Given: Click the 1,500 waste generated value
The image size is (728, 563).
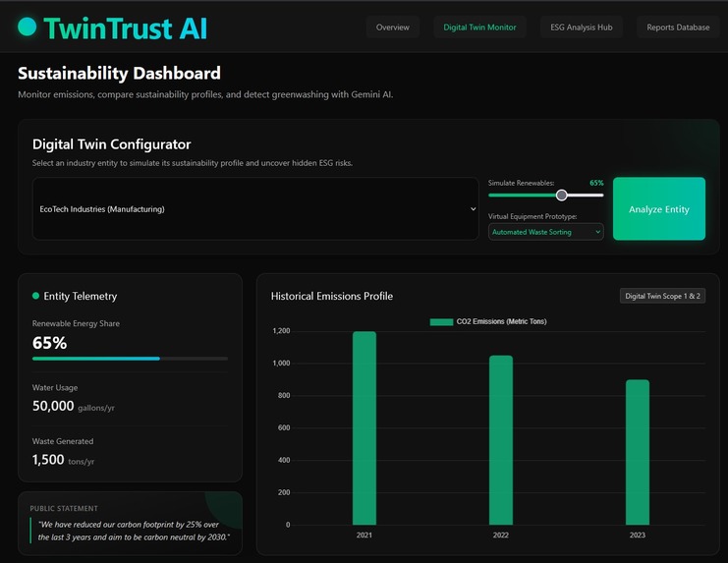Looking at the screenshot, I should (x=48, y=460).
